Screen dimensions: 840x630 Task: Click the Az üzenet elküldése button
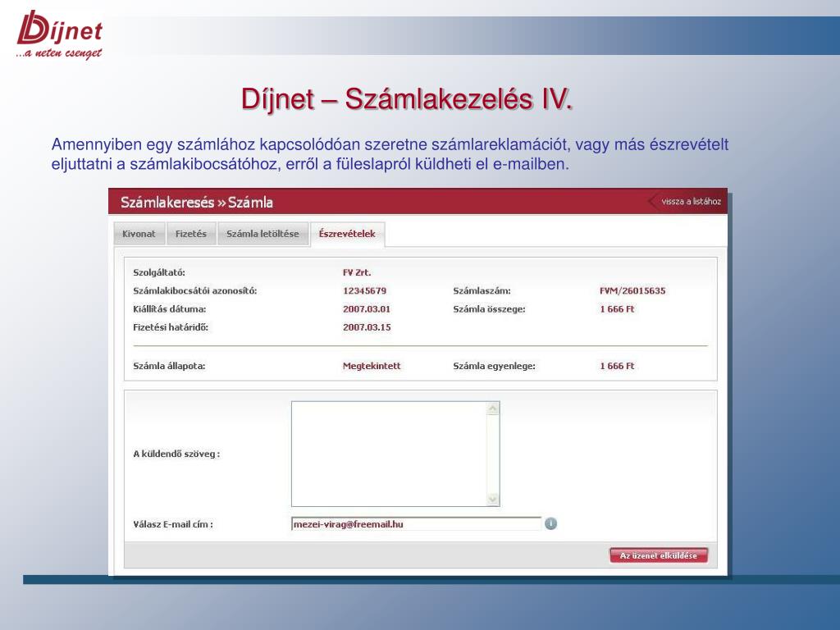659,555
